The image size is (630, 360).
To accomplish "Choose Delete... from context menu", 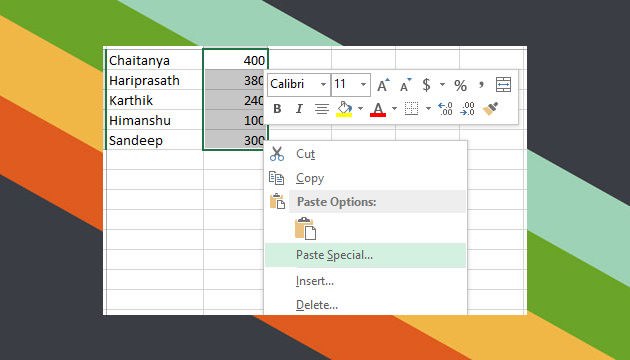I will [366, 305].
